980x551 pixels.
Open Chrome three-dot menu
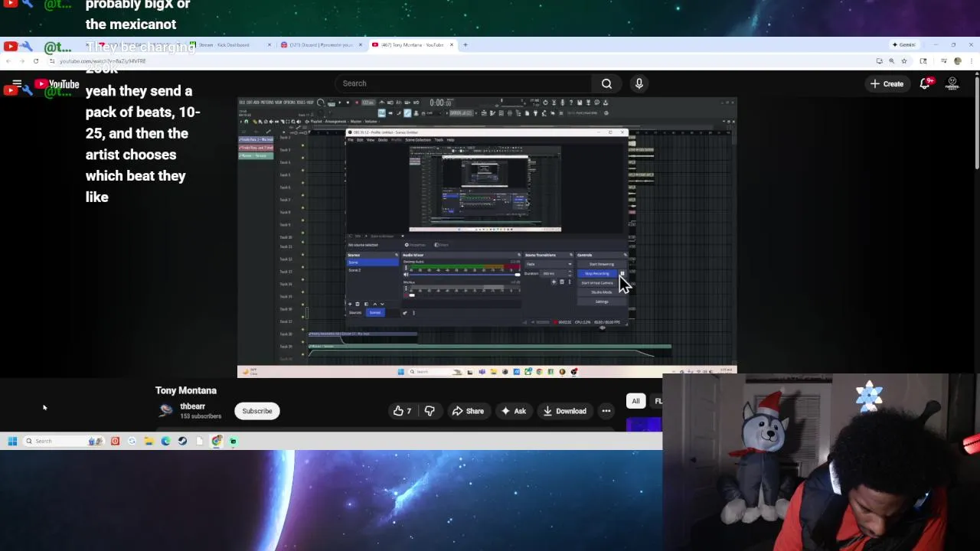click(972, 60)
